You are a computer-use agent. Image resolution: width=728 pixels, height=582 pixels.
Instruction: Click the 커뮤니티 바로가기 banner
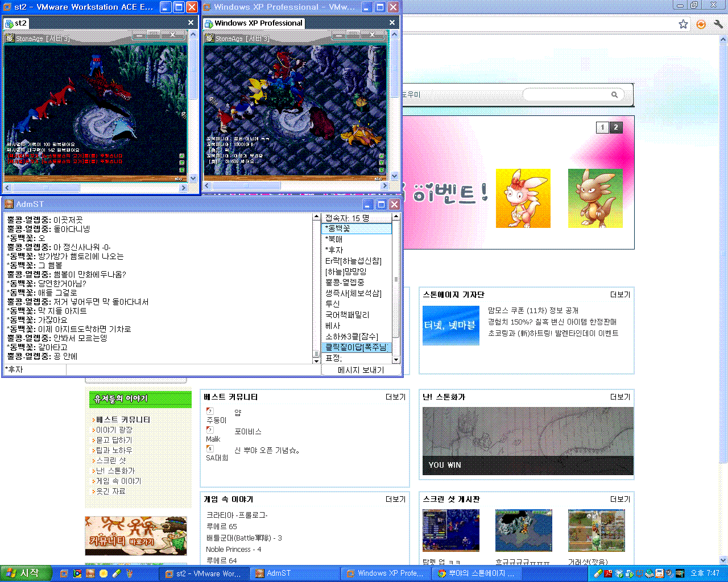click(135, 535)
